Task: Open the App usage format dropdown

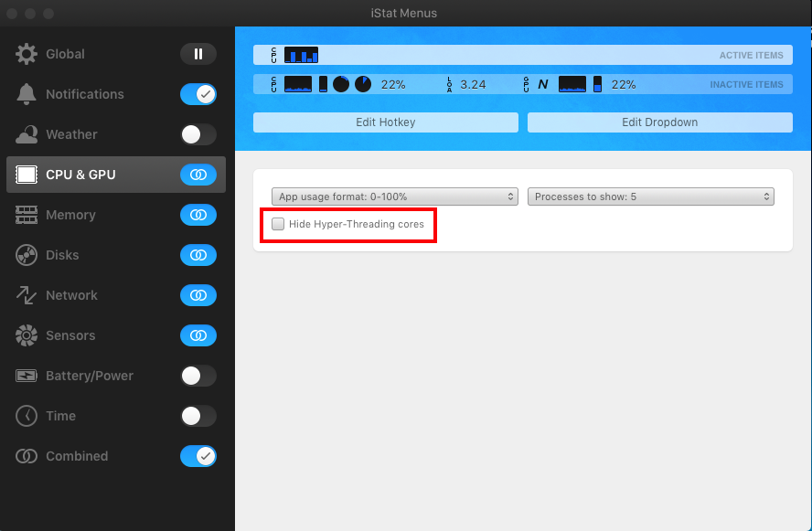Action: [395, 196]
